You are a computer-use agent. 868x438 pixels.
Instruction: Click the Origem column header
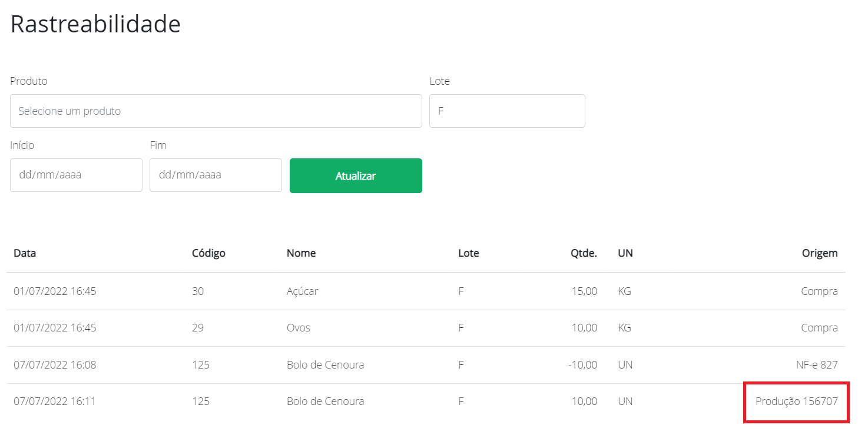[819, 253]
